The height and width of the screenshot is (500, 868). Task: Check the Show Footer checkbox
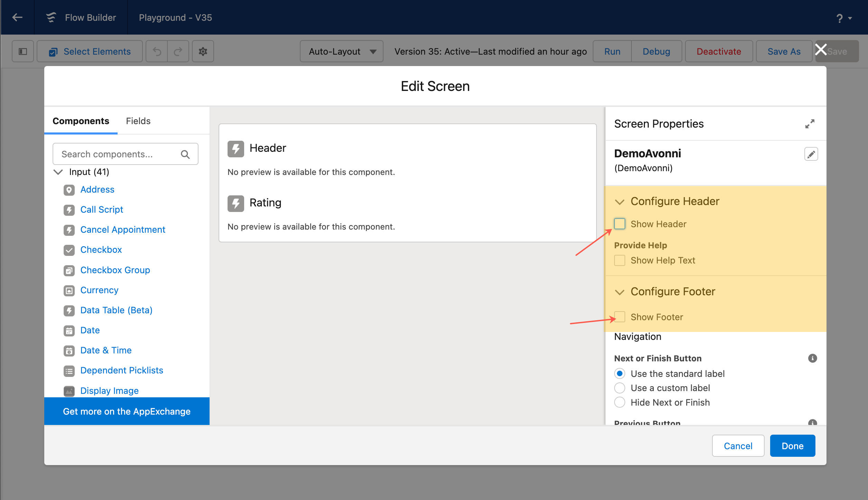[620, 317]
